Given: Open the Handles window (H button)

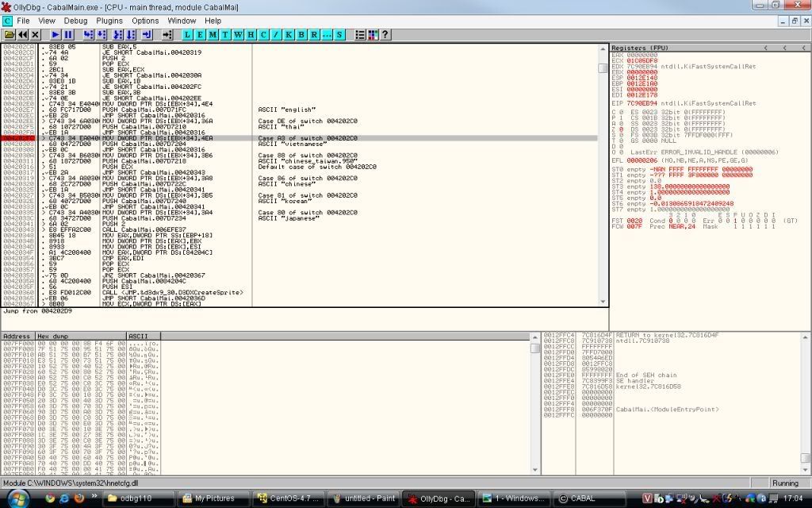Looking at the screenshot, I should [251, 35].
